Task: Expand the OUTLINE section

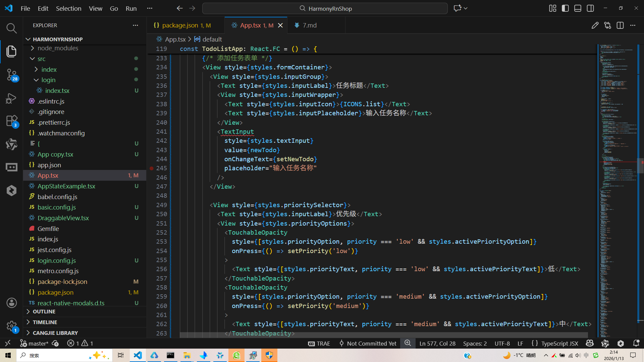Action: point(44,311)
